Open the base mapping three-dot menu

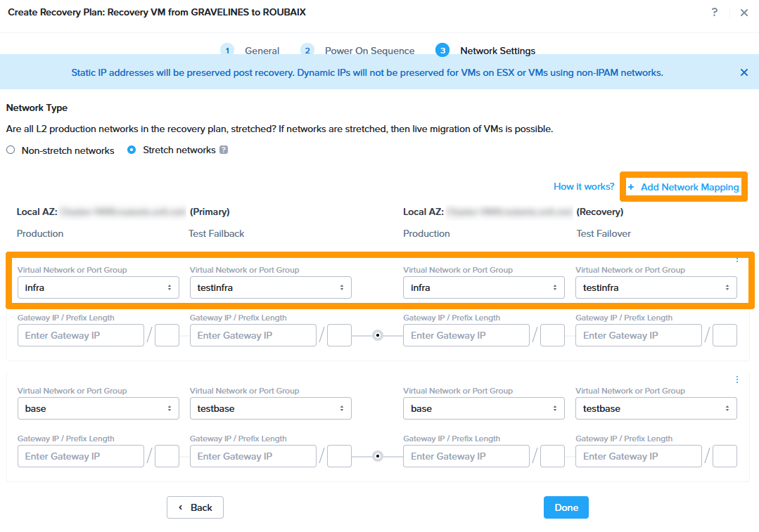[737, 379]
